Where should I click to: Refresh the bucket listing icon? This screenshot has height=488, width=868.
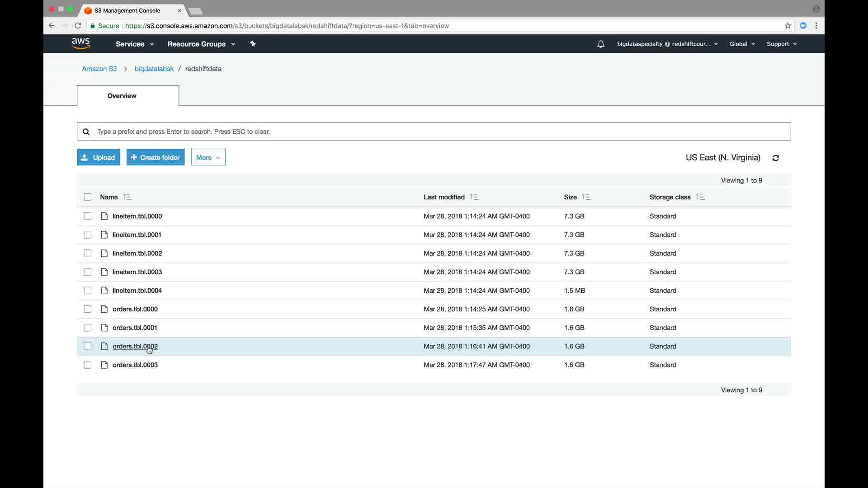776,158
